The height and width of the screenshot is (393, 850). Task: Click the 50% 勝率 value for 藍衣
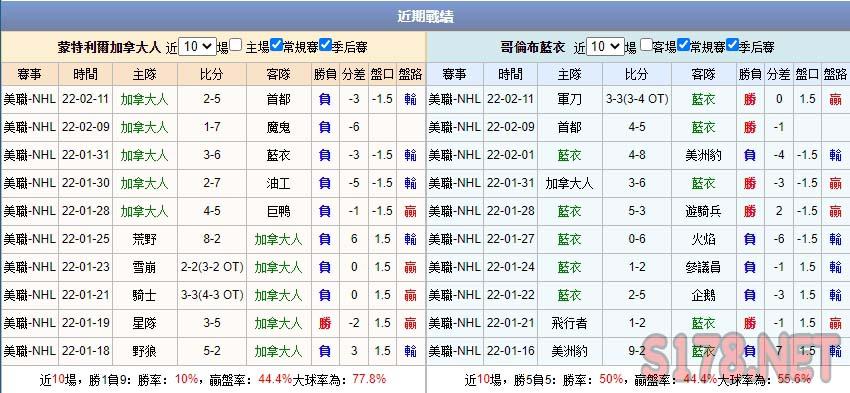[x=611, y=379]
